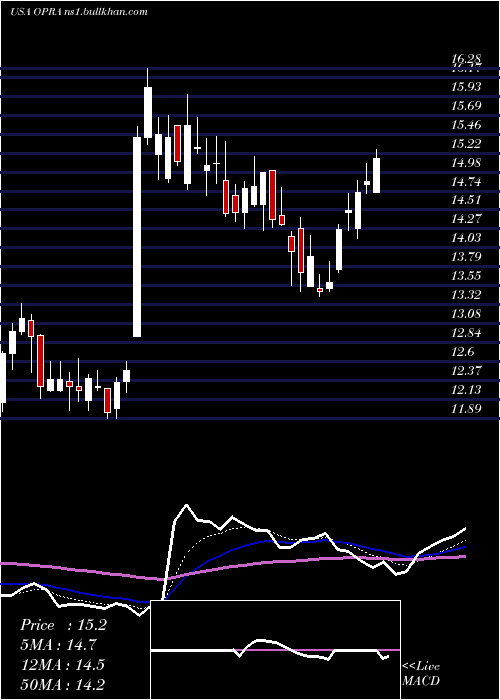Screen dimensions: 500x700
Task: Click the 15.22 price axis label
Action: tap(467, 143)
